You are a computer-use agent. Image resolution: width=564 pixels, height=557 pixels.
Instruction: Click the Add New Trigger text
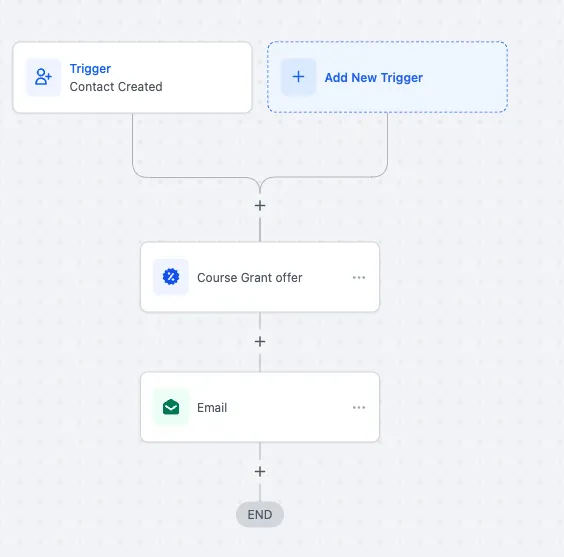[374, 78]
